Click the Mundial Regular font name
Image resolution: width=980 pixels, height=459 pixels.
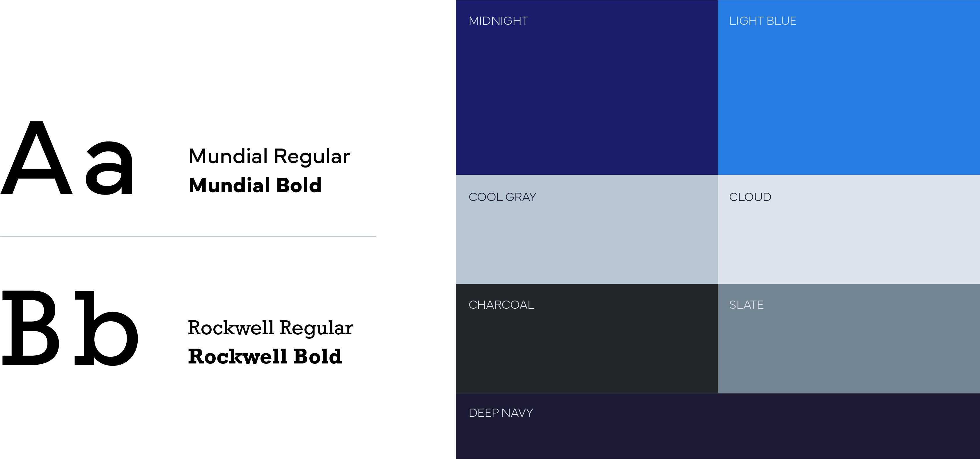(x=269, y=156)
